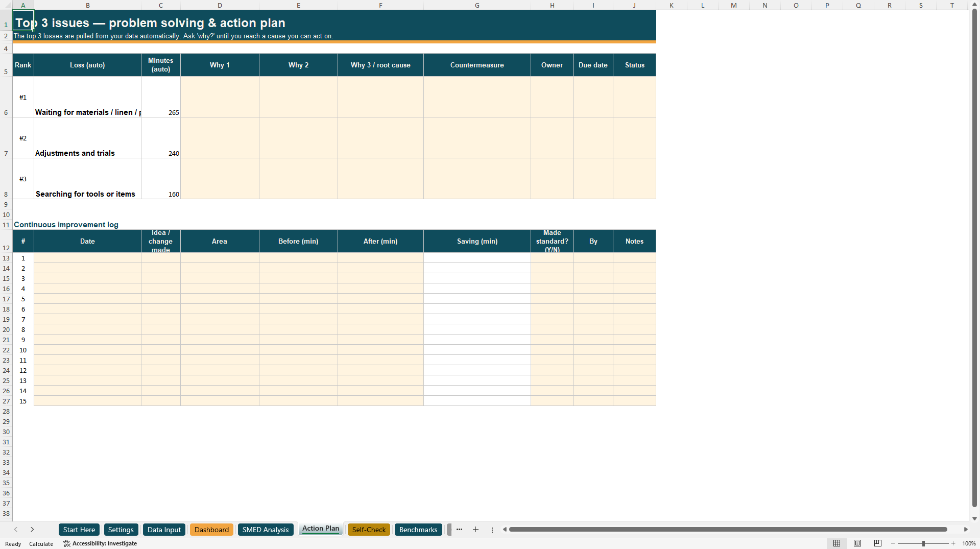Open the Data Input sheet tab
The image size is (980, 549).
pyautogui.click(x=164, y=530)
